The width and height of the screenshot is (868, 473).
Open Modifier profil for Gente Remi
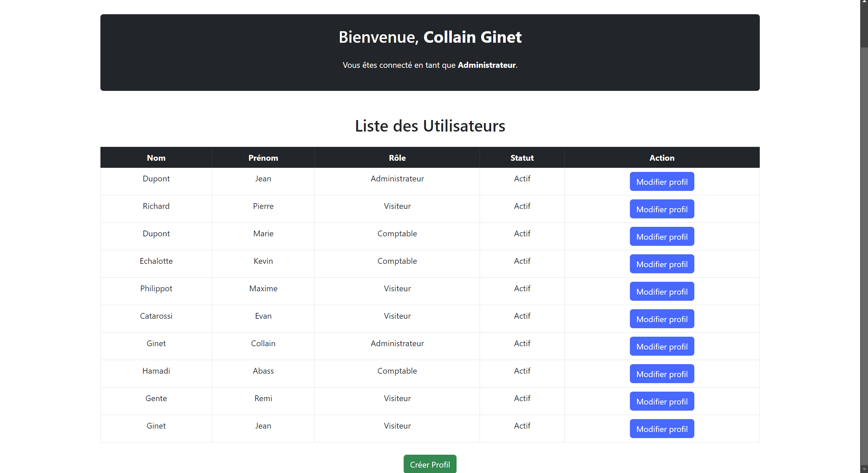662,401
